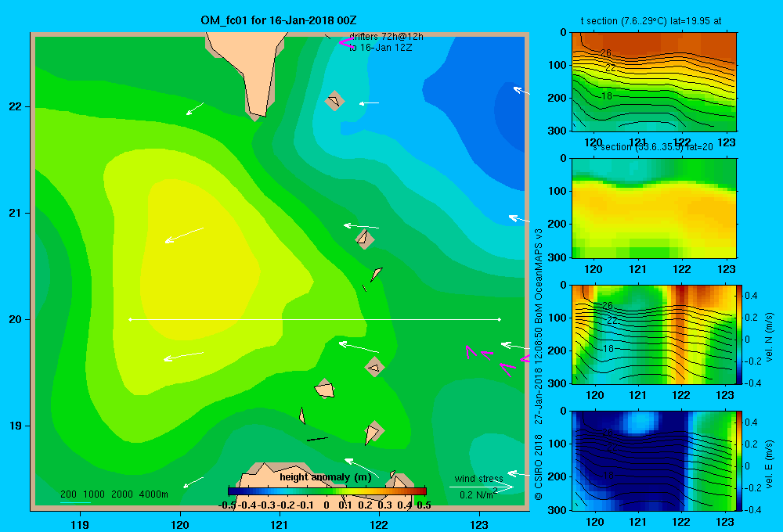
Task: Click the 'vel. E (m/s)' axis label
Action: (x=769, y=464)
